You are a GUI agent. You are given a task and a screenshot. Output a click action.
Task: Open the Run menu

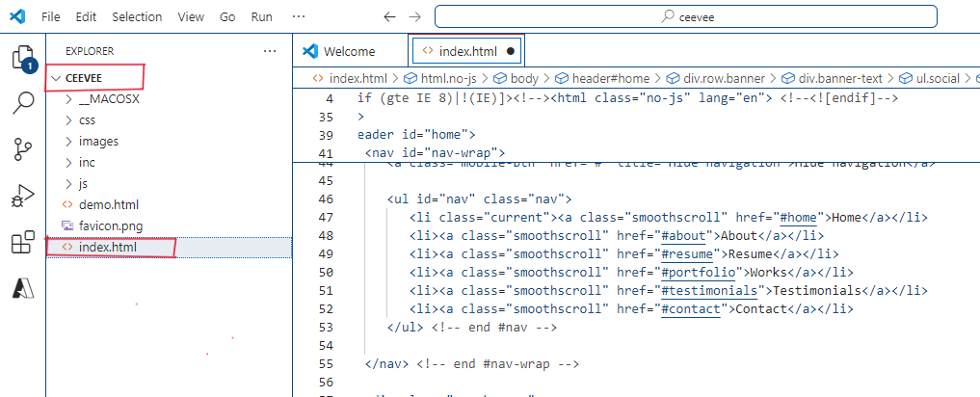(x=262, y=17)
